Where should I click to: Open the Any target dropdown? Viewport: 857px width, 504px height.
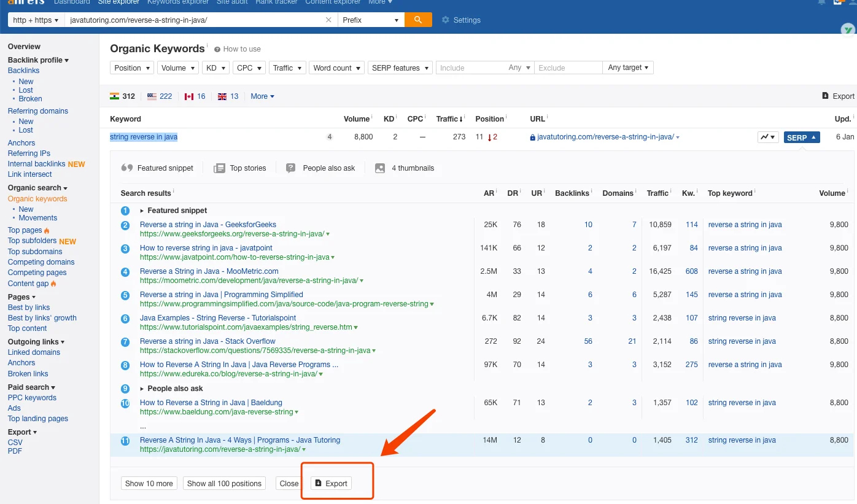pos(628,68)
